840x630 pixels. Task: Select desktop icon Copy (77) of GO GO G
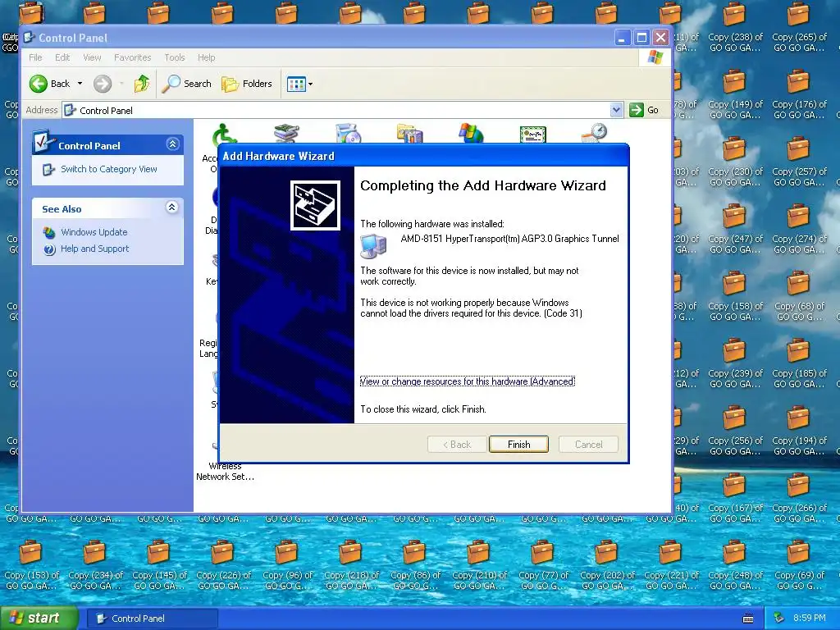(x=543, y=565)
